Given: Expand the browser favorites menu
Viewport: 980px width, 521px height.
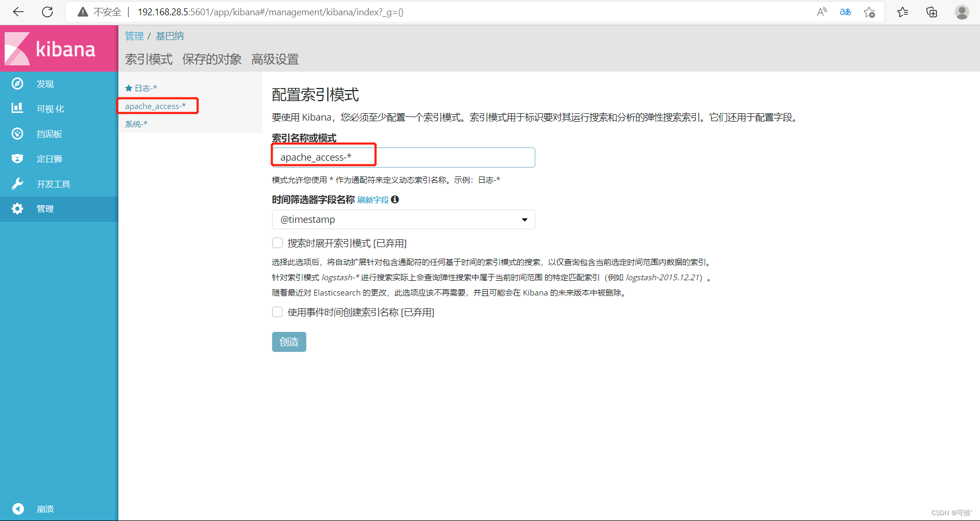Looking at the screenshot, I should [x=903, y=12].
